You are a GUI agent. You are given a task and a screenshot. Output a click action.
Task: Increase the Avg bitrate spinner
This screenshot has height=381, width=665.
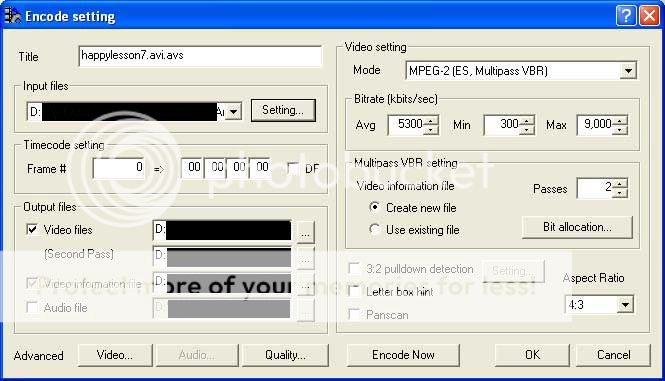click(x=431, y=120)
